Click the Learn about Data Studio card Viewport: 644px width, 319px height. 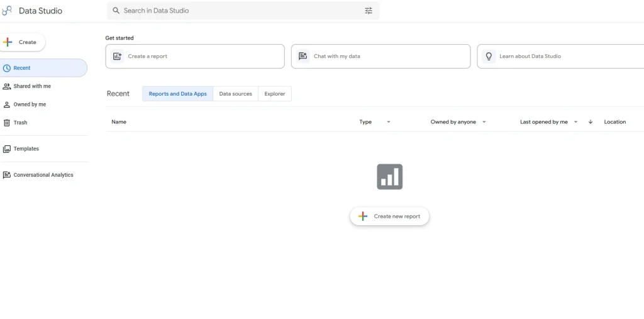coord(560,57)
